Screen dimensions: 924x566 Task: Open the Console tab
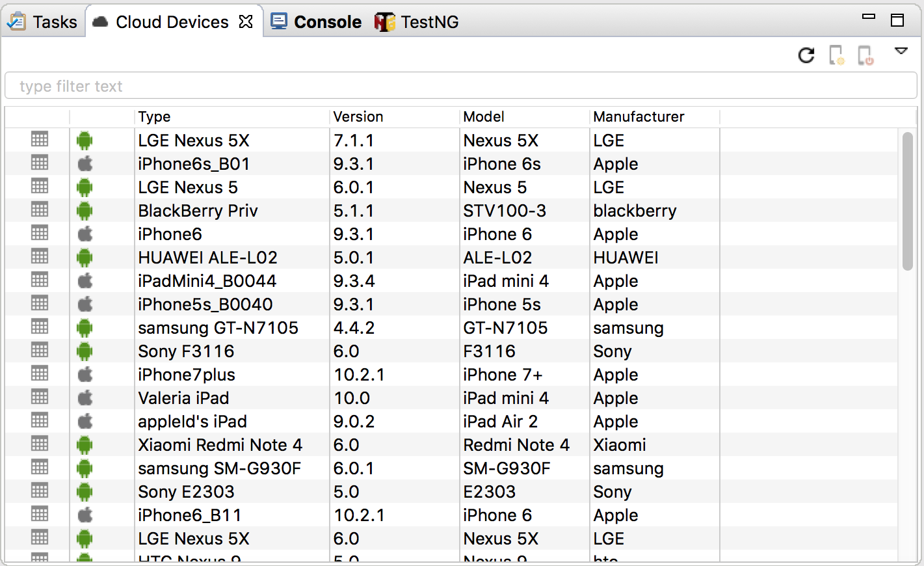316,22
